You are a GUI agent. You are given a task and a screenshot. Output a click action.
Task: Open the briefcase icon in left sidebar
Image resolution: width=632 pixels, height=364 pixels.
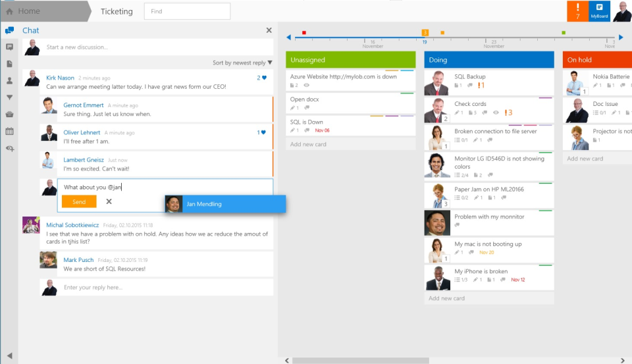[x=9, y=115]
